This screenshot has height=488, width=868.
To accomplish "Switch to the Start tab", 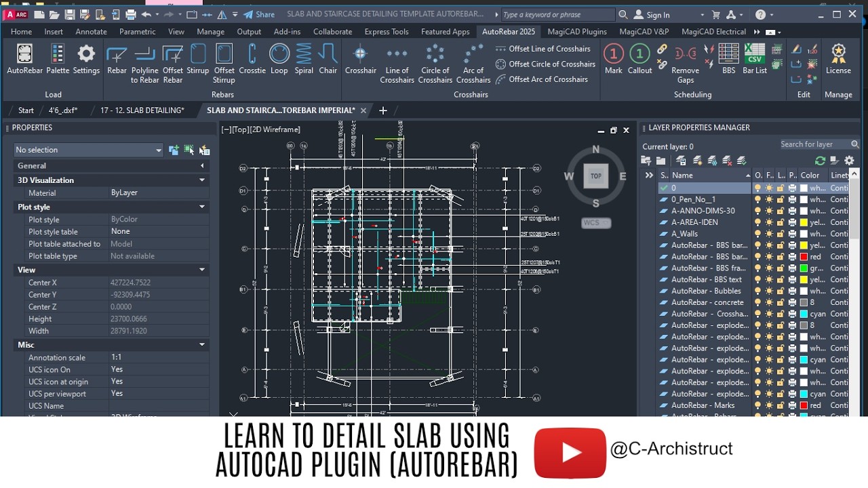I will tap(26, 110).
